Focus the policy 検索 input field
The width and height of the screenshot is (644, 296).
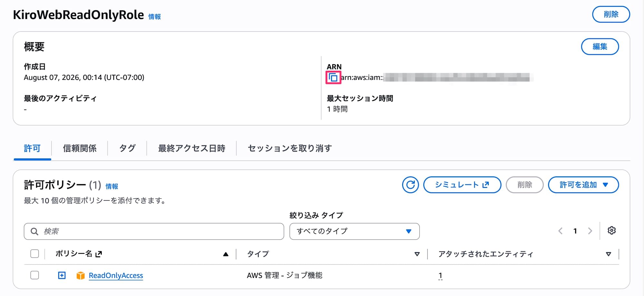click(154, 231)
